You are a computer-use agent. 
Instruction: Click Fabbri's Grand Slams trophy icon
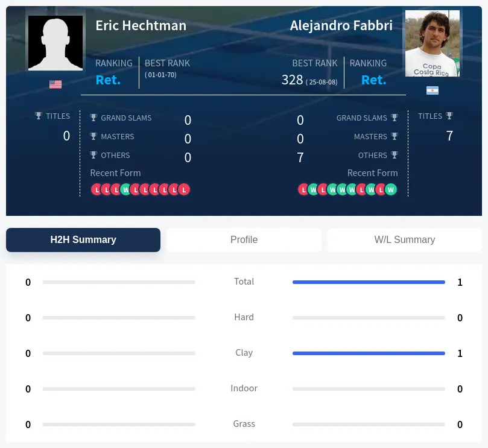(395, 118)
